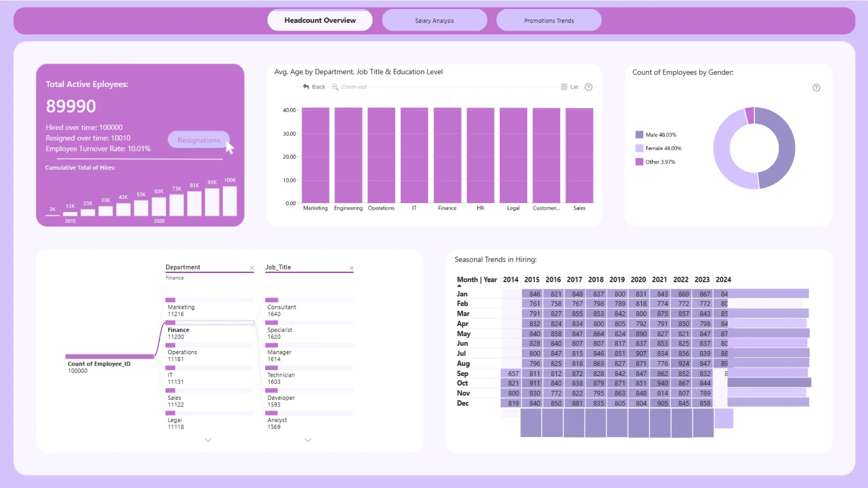The image size is (868, 488).
Task: Switch to the Salary Analysis tab
Action: (x=434, y=21)
